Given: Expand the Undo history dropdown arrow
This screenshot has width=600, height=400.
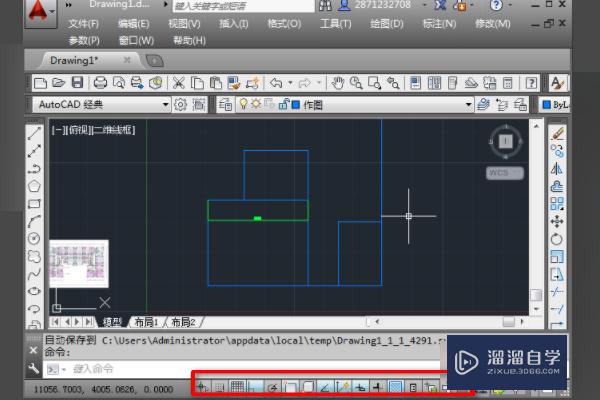Looking at the screenshot, I should click(x=290, y=83).
